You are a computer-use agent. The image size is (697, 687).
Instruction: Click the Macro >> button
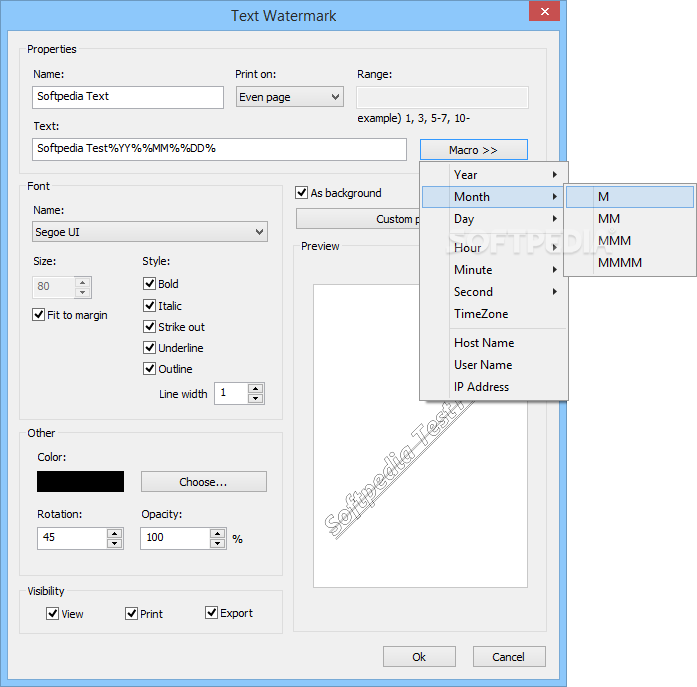pyautogui.click(x=474, y=150)
